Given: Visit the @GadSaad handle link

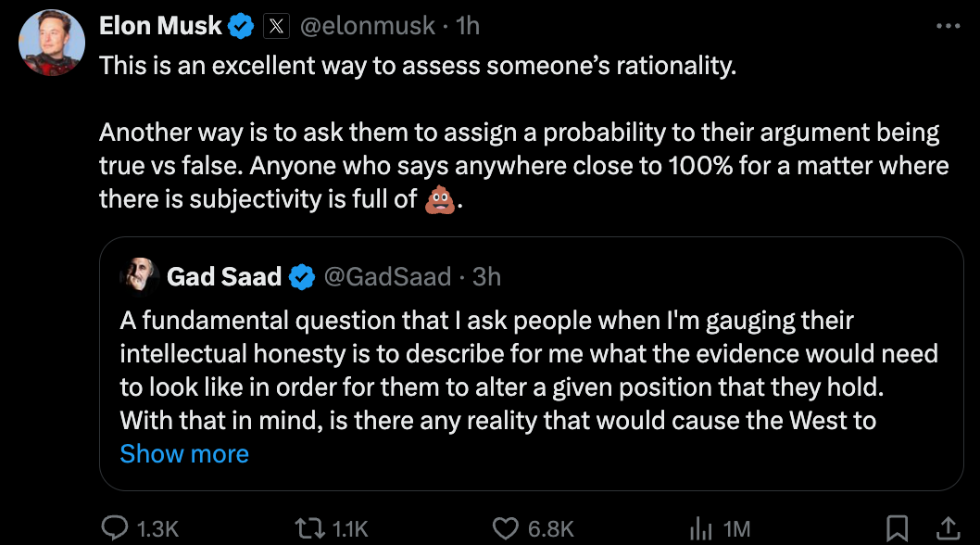Looking at the screenshot, I should (x=387, y=276).
